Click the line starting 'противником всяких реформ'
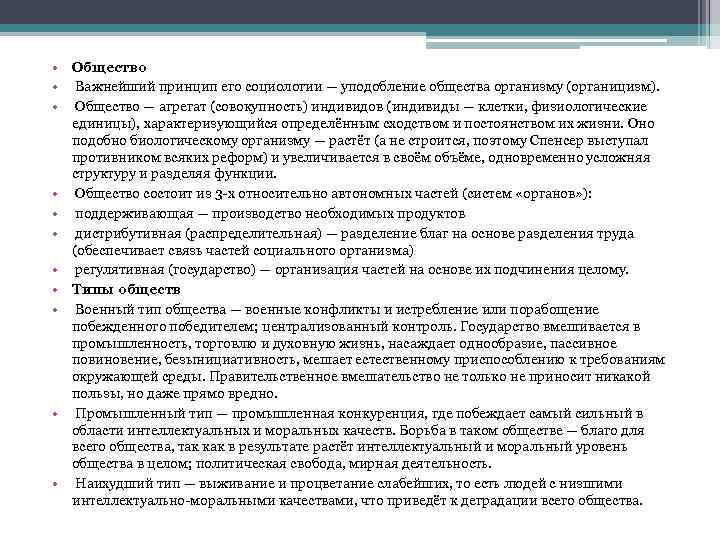720x540 pixels. click(361, 158)
